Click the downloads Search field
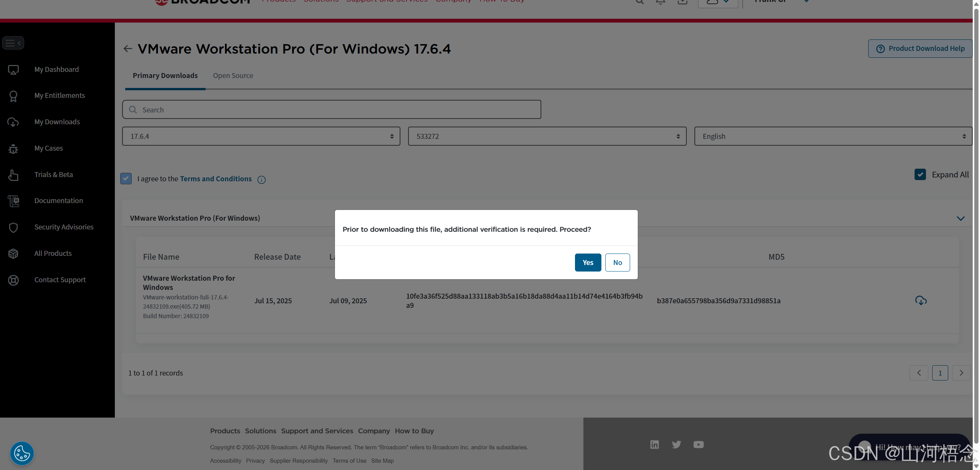 click(x=332, y=110)
